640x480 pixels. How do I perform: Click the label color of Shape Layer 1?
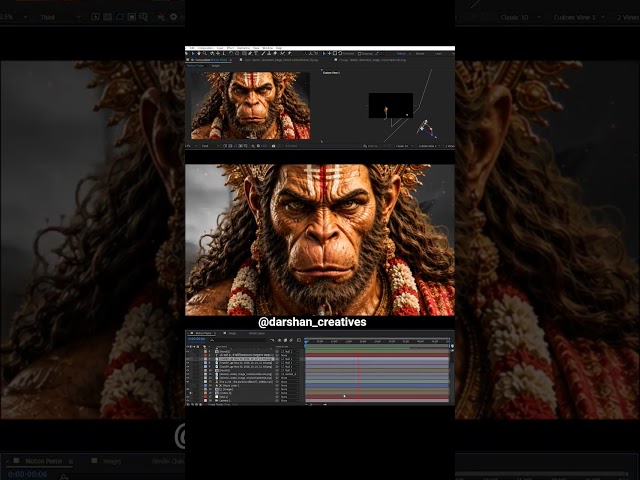click(x=205, y=385)
